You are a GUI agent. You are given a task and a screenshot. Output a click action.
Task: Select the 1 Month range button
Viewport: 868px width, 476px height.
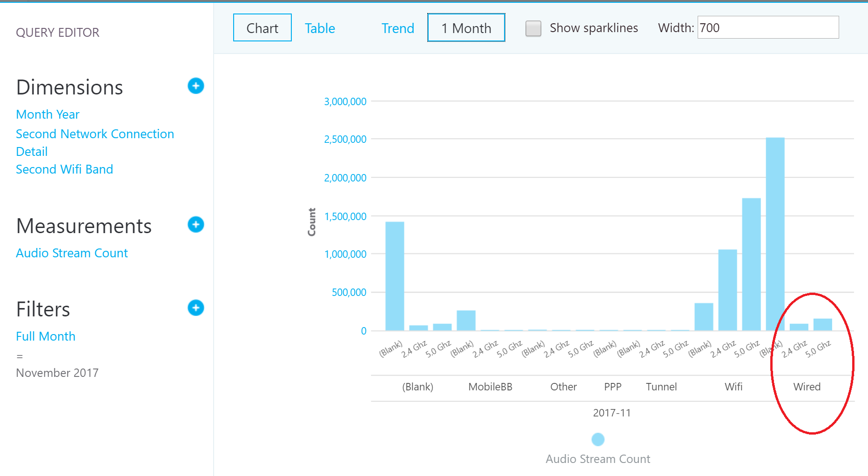(x=466, y=28)
